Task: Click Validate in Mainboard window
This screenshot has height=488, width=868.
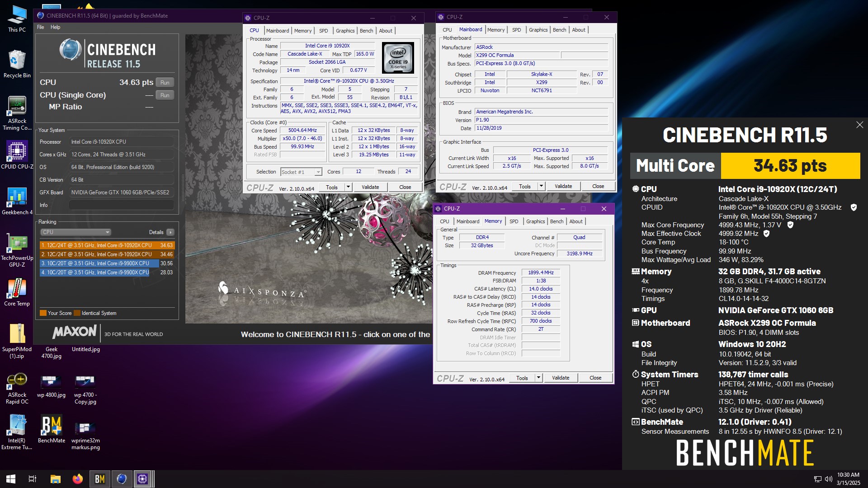Action: click(563, 186)
